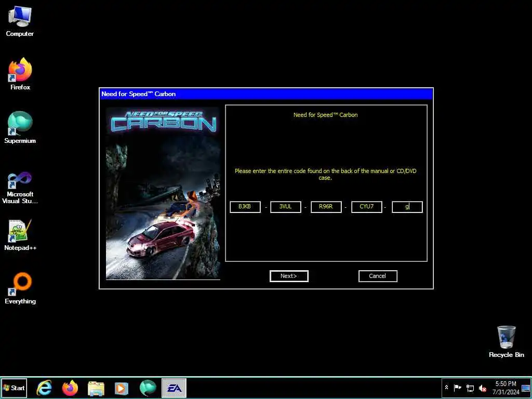Click the Next> button
The height and width of the screenshot is (399, 532).
click(289, 276)
